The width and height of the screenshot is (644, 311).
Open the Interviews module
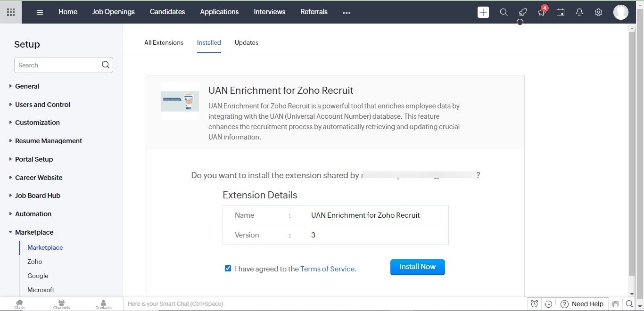[x=270, y=12]
